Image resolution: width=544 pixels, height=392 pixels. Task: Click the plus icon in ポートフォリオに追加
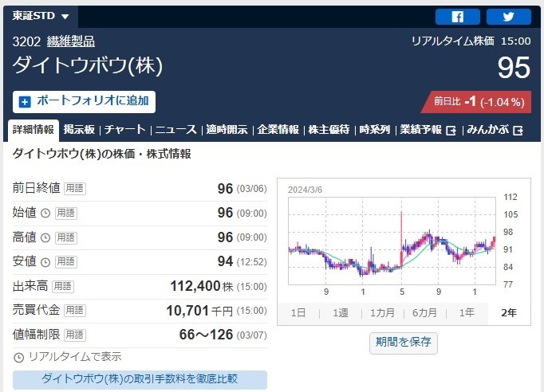(25, 102)
